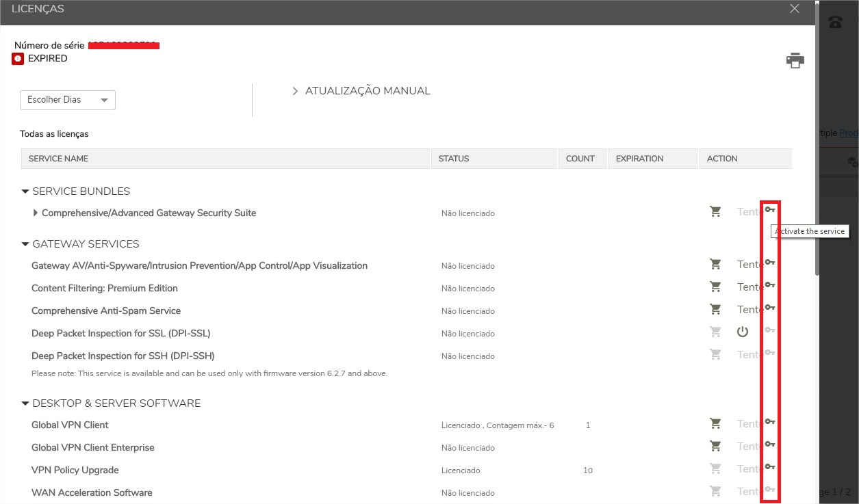This screenshot has width=859, height=504.
Task: Click Deep Packet Inspection for SSL row name
Action: (x=121, y=333)
